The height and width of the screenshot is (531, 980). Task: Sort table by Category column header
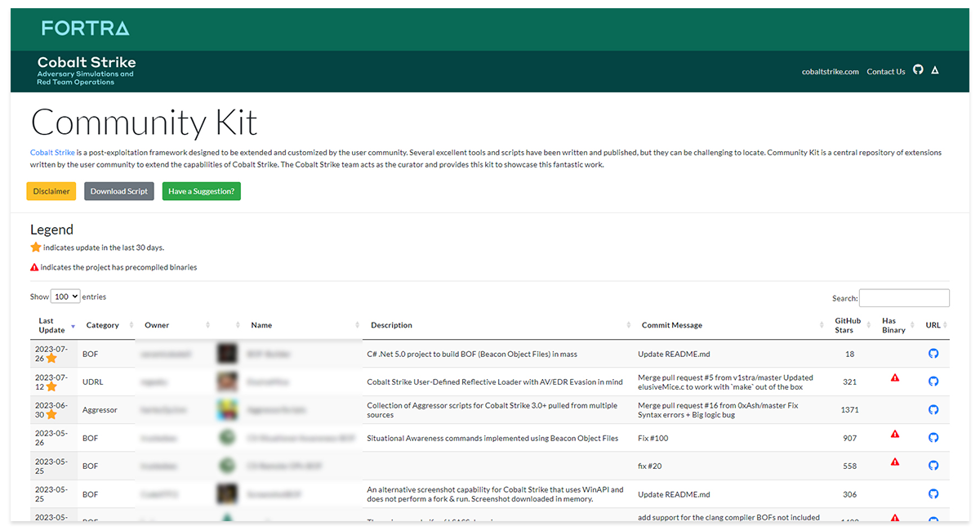click(x=103, y=325)
